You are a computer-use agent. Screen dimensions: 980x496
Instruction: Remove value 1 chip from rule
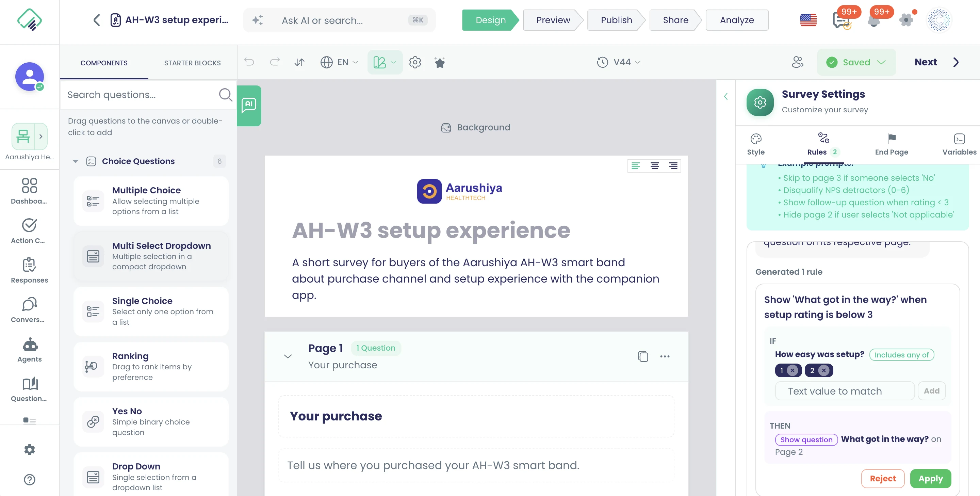pyautogui.click(x=793, y=370)
